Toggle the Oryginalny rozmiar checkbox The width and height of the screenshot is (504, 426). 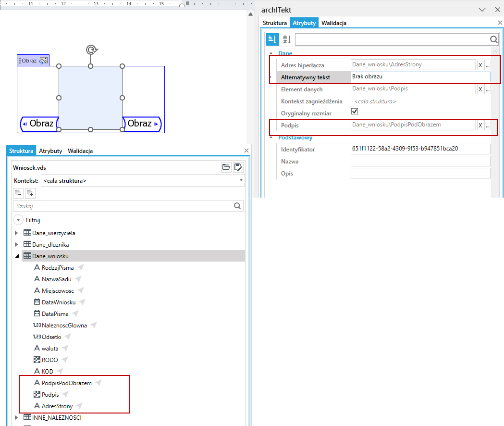pos(355,112)
